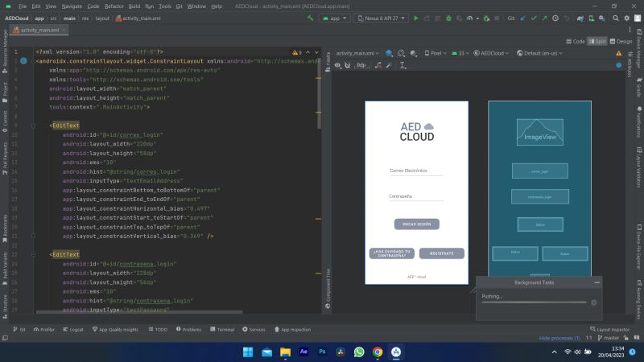644x362 pixels.
Task: Open Photoshop from the taskbar
Action: tap(322, 352)
